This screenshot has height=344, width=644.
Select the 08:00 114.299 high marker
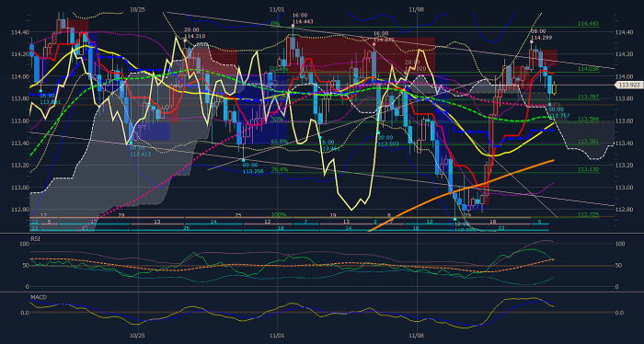click(x=541, y=34)
